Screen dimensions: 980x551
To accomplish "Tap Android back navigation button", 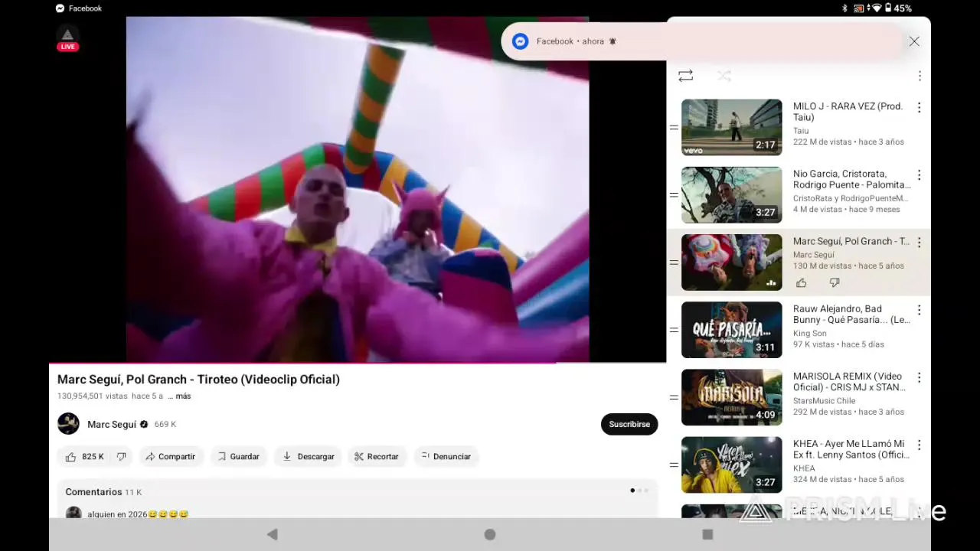I will 272,534.
